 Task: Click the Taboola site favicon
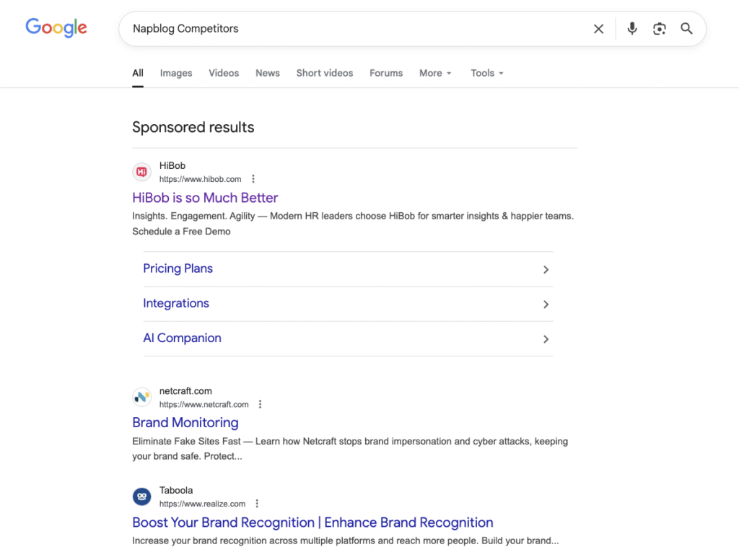click(x=141, y=496)
